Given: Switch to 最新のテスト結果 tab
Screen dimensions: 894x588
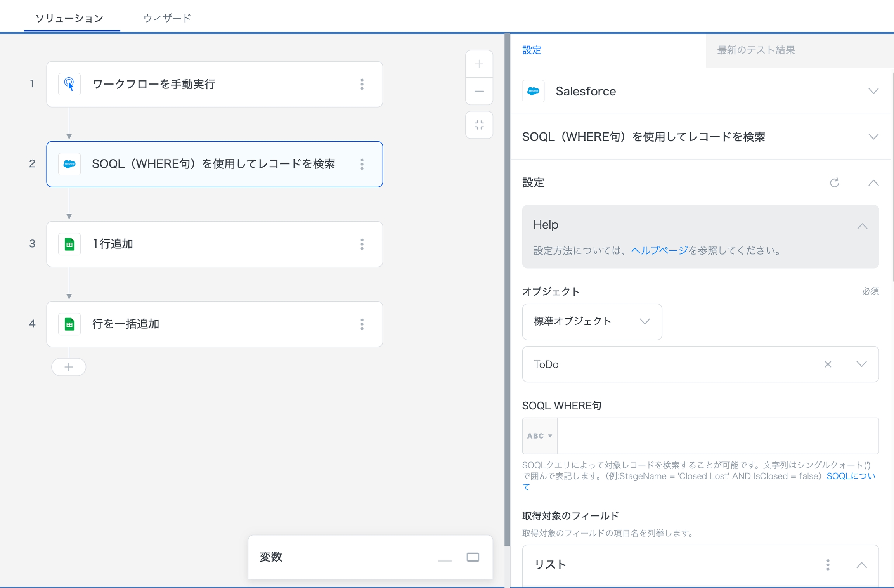Looking at the screenshot, I should point(755,50).
